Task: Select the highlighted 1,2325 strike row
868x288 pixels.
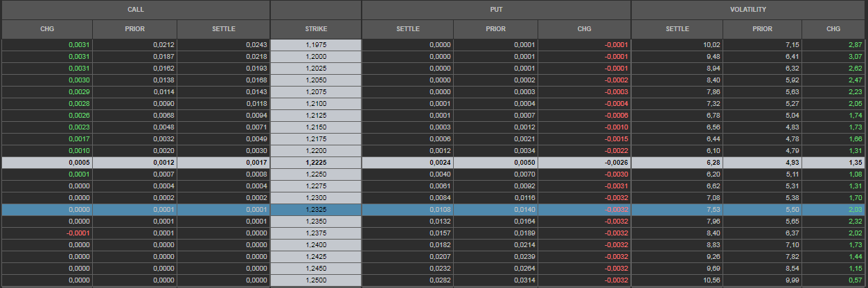Action: pos(316,209)
